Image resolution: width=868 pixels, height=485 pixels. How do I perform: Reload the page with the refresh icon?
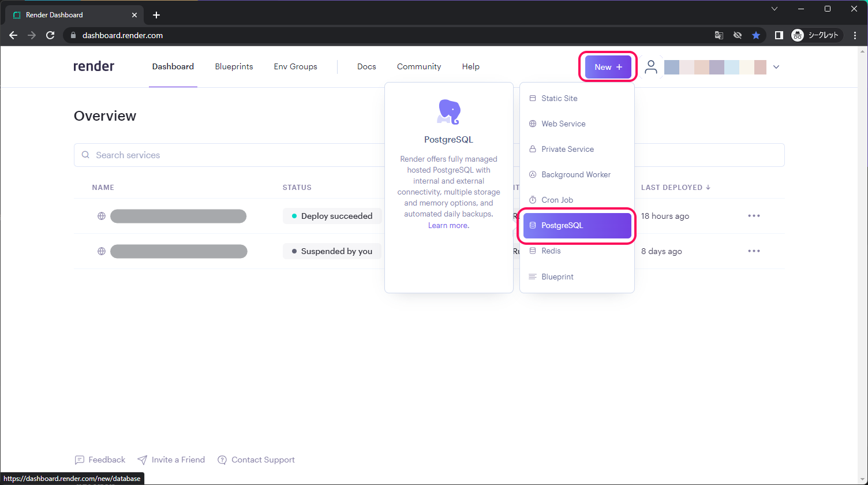click(x=50, y=35)
